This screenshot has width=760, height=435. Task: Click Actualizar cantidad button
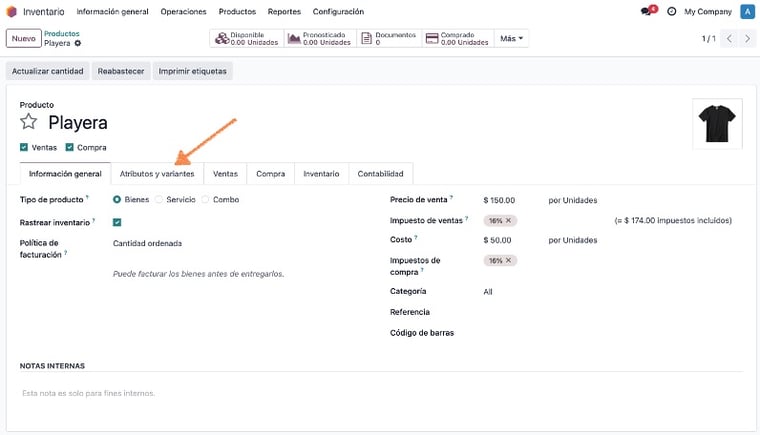click(48, 71)
